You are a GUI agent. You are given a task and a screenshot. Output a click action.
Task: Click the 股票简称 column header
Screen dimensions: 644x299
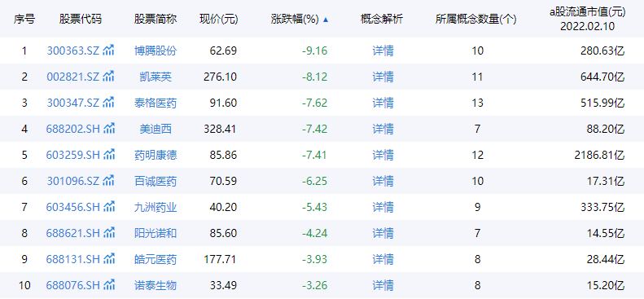[156, 19]
